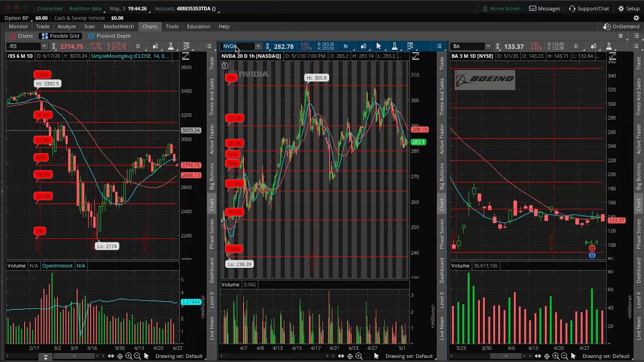Viewport: 644px width, 362px height.
Task: Zoom out on the BA chart
Action: click(564, 356)
